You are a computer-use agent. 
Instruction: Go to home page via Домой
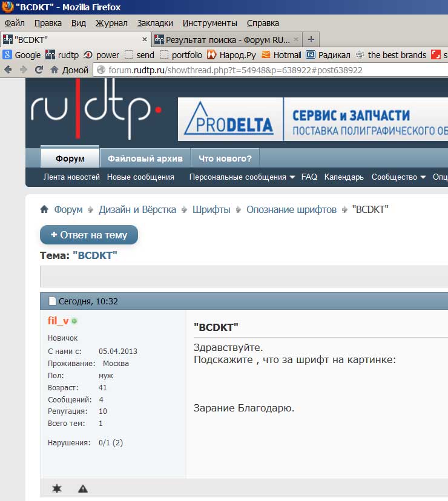point(70,70)
